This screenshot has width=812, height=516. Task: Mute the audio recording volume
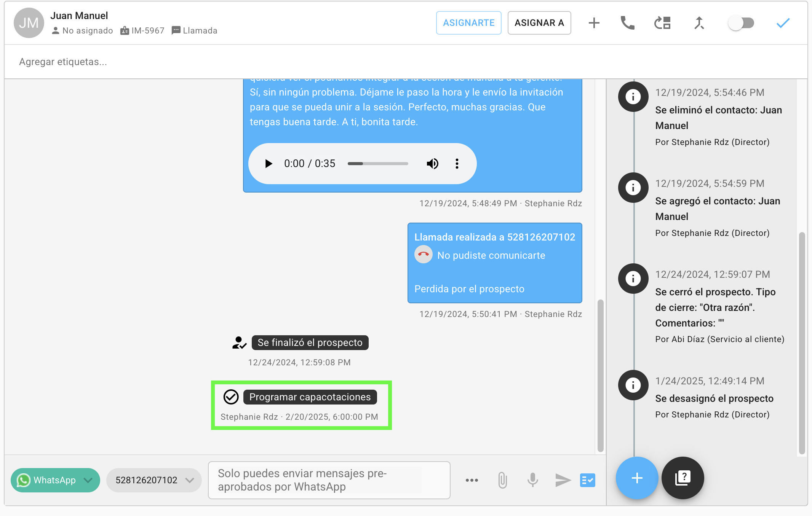[x=432, y=164]
